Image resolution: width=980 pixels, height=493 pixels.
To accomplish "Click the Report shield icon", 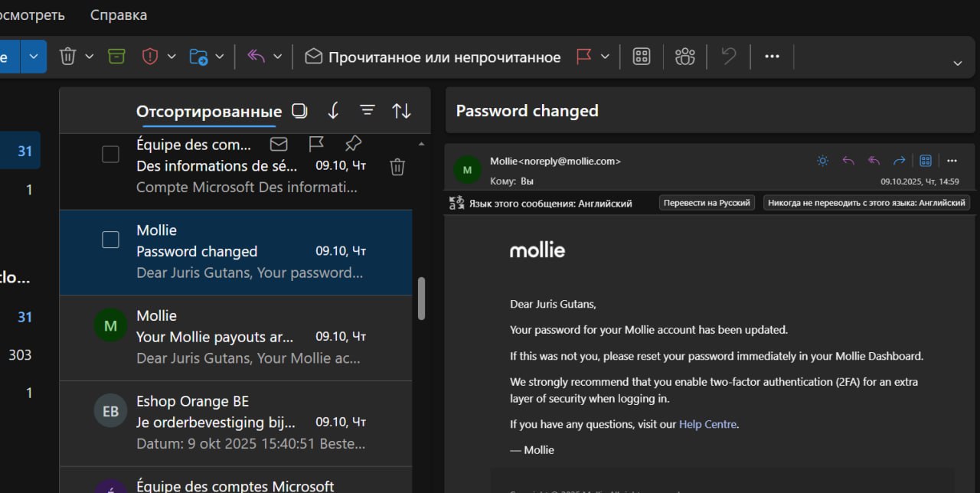I will coord(150,57).
